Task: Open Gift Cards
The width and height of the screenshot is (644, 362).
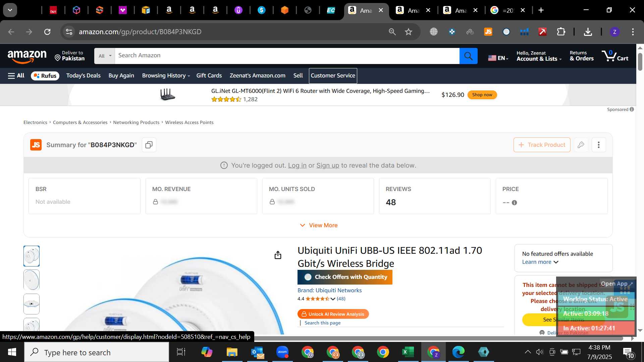Action: (x=209, y=76)
